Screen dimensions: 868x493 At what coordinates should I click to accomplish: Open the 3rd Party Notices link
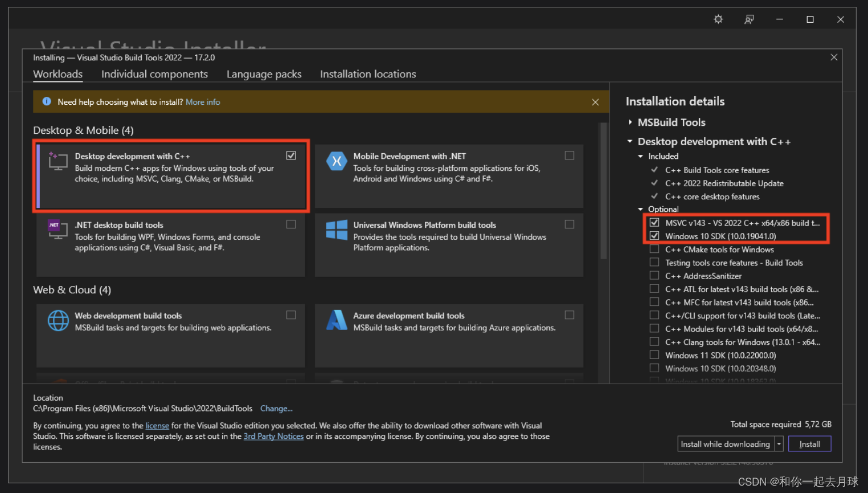click(x=273, y=436)
